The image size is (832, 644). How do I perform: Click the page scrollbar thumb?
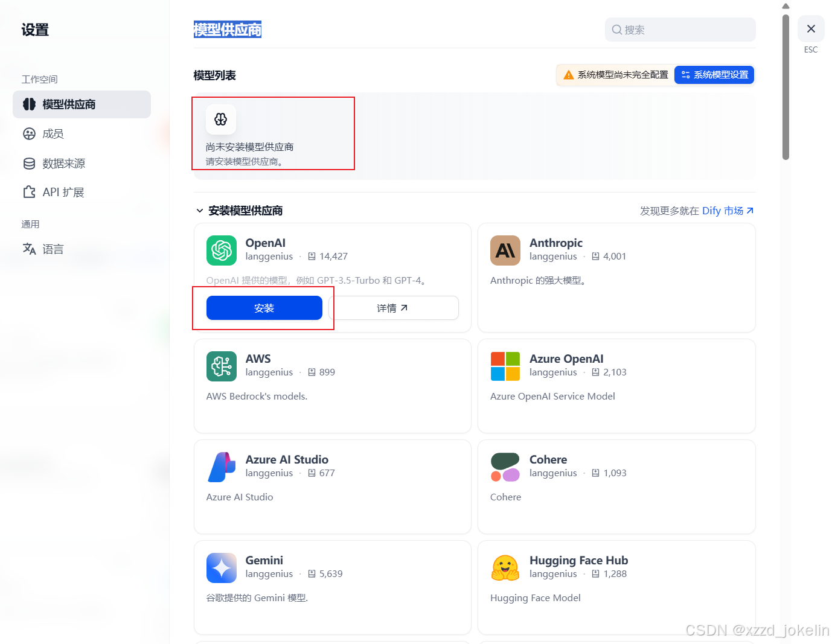point(786,88)
